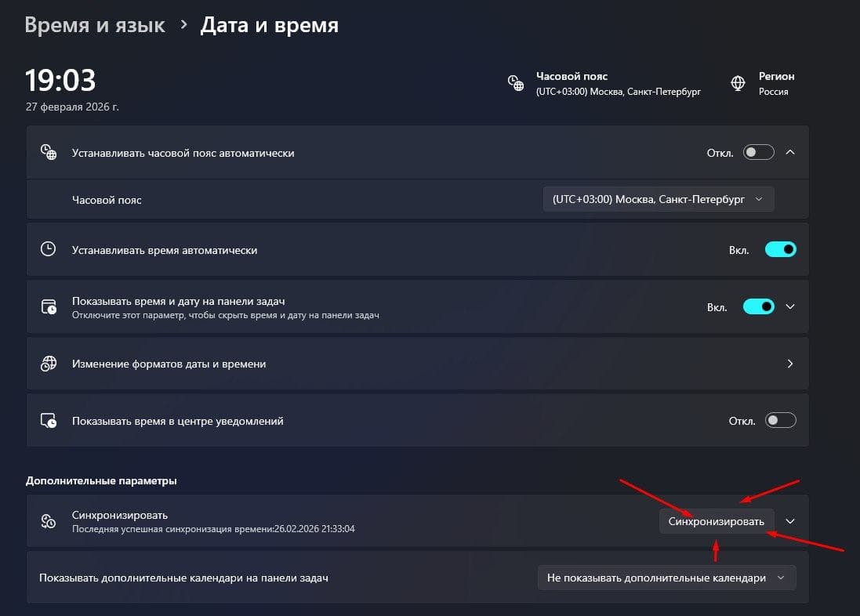Click the sync clock icon
860x616 pixels.
49,521
